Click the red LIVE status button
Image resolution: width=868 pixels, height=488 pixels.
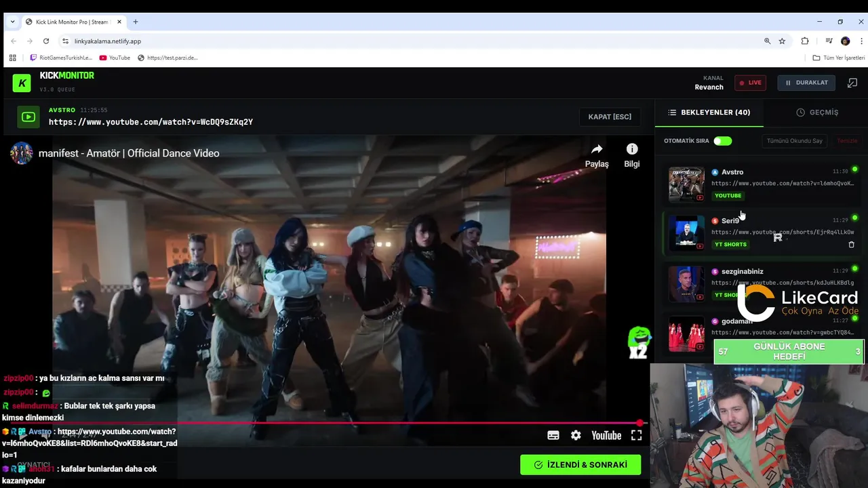[750, 83]
